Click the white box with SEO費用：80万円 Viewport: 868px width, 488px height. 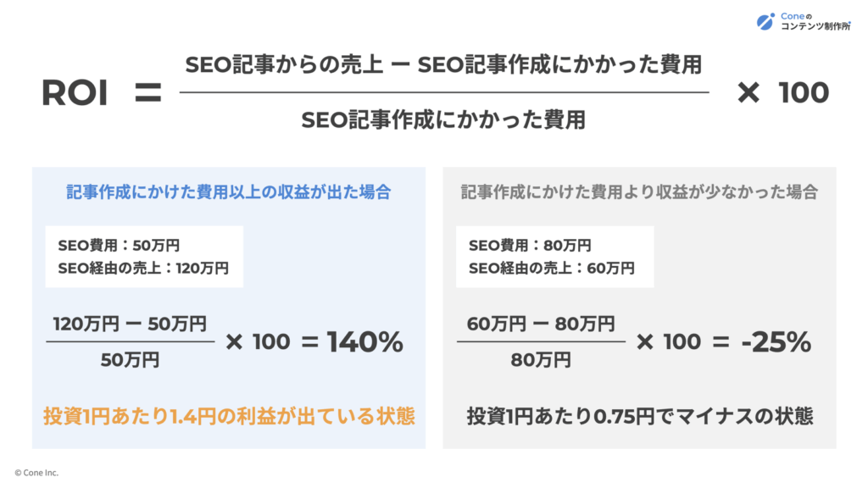tap(554, 257)
